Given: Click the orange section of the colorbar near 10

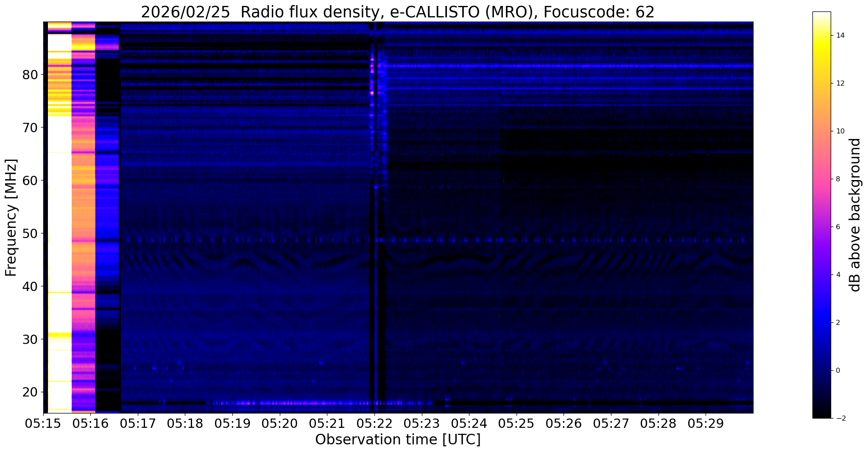Looking at the screenshot, I should [x=821, y=131].
